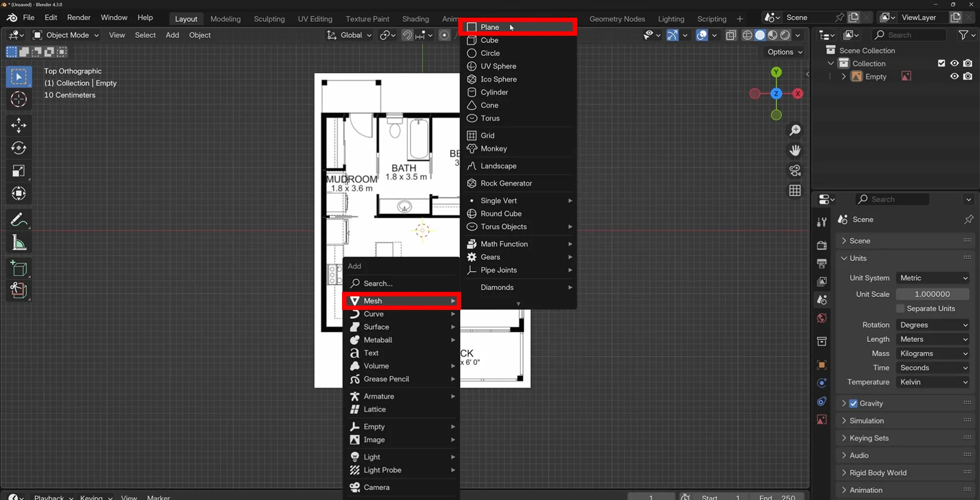Enable the Separate Units checkbox
Image resolution: width=980 pixels, height=500 pixels.
pos(900,309)
